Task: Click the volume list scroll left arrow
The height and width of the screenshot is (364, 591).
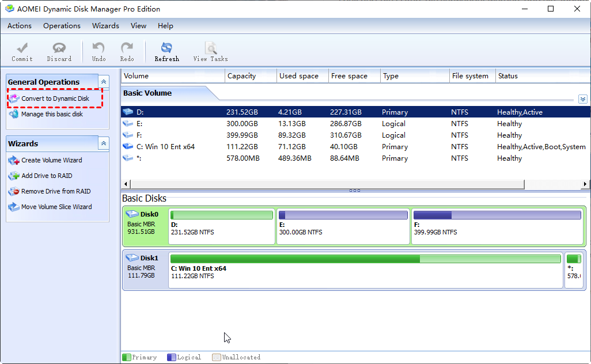Action: point(126,184)
